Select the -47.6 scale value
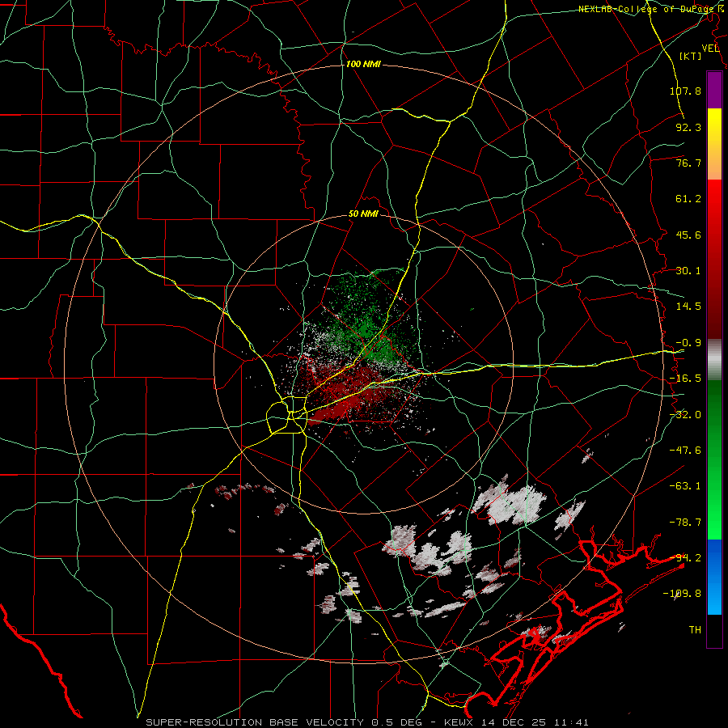Image resolution: width=728 pixels, height=728 pixels. [685, 451]
